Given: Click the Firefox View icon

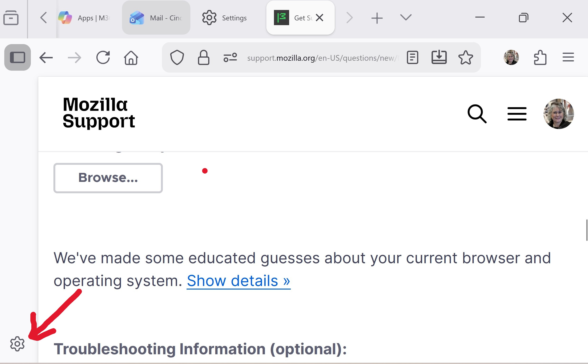Looking at the screenshot, I should [x=11, y=18].
